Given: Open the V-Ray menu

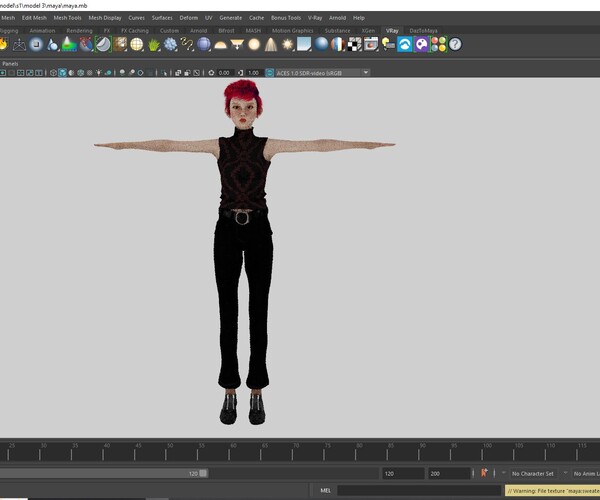Looking at the screenshot, I should tap(315, 18).
